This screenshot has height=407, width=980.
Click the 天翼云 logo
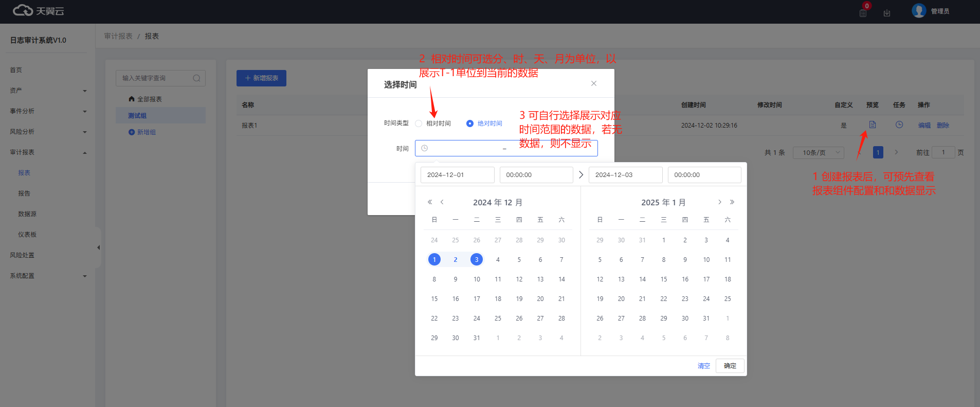tap(39, 11)
